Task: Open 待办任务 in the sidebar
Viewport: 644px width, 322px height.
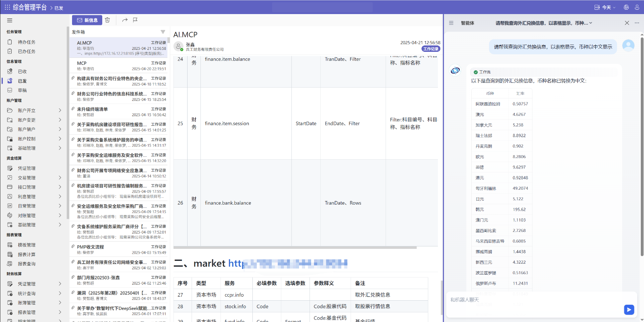Action: pyautogui.click(x=27, y=42)
